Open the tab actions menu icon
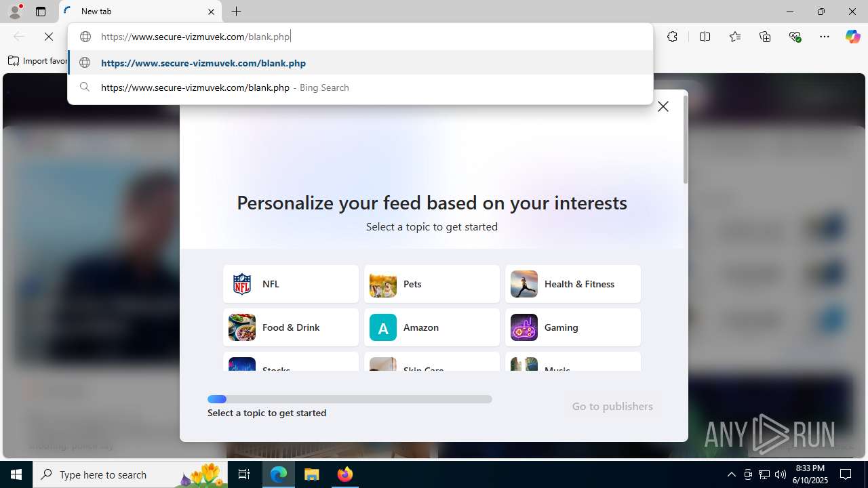Image resolution: width=868 pixels, height=488 pixels. [x=41, y=12]
